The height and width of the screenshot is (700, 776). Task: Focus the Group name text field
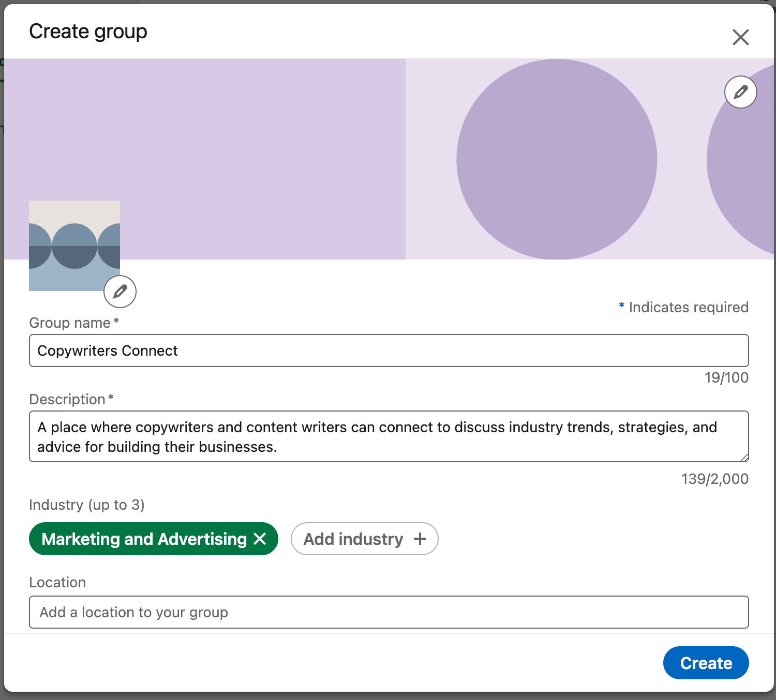(388, 351)
